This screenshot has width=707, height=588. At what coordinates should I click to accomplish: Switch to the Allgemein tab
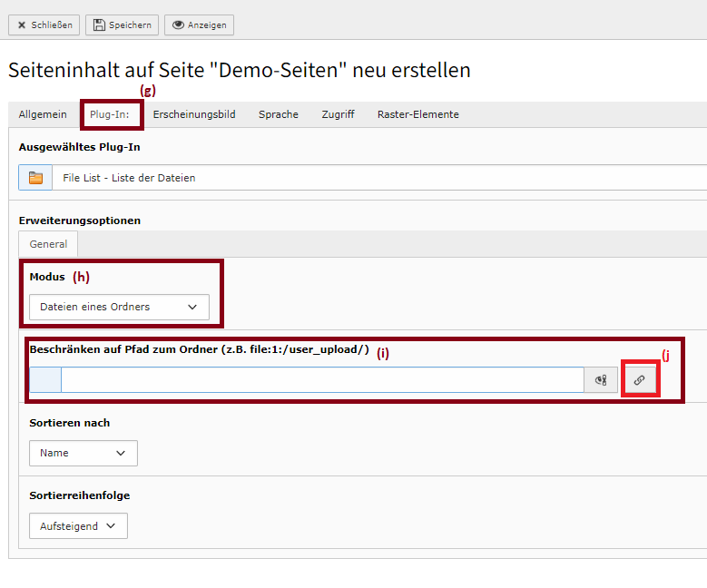[43, 114]
